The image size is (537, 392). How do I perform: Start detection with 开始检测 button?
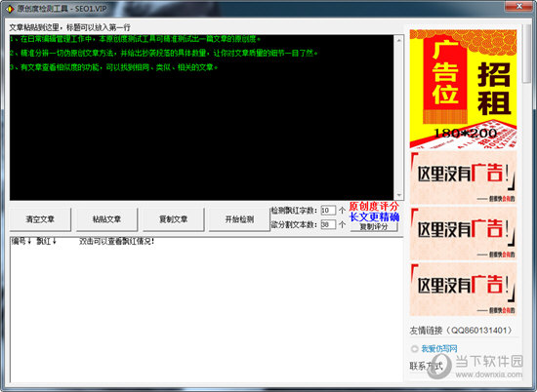click(x=239, y=219)
